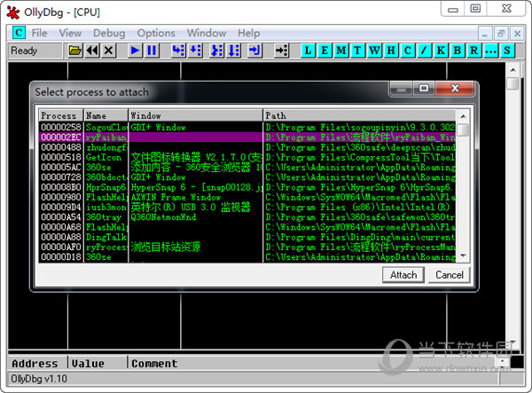Click CPU window scrollbar up arrow
This screenshot has width=532, height=393.
click(x=513, y=70)
